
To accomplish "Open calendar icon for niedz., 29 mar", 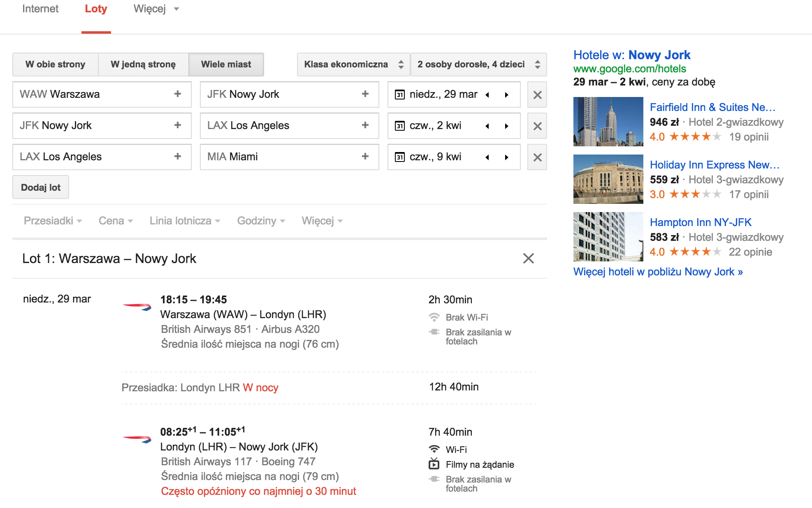I will click(400, 95).
